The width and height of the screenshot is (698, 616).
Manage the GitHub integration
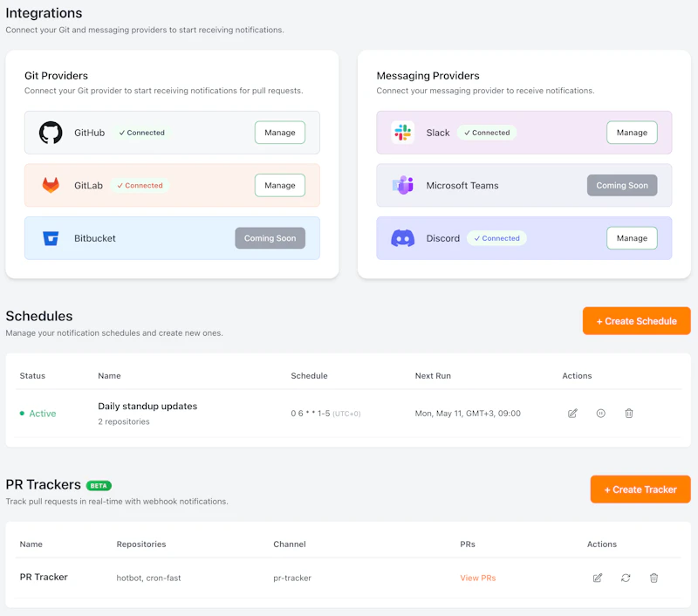pos(279,133)
